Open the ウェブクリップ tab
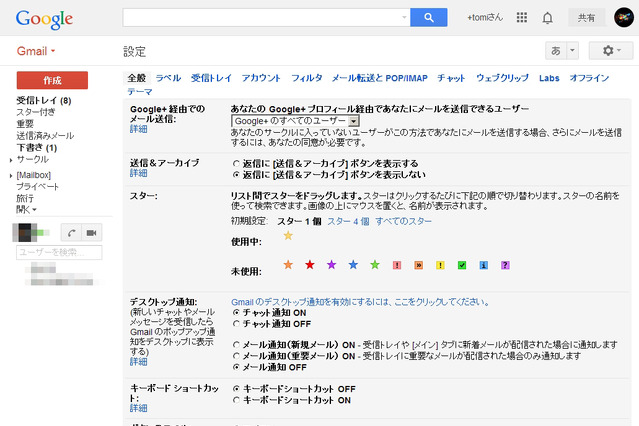The height and width of the screenshot is (426, 639). point(502,78)
